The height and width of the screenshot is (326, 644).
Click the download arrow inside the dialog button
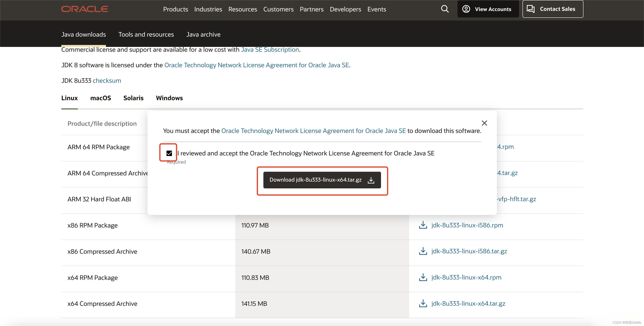point(371,180)
